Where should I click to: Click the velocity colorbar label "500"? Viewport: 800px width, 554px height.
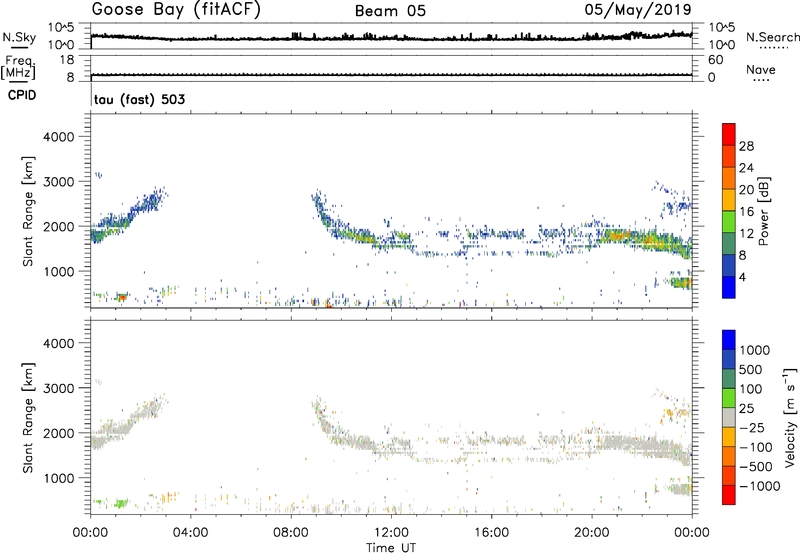pos(752,369)
